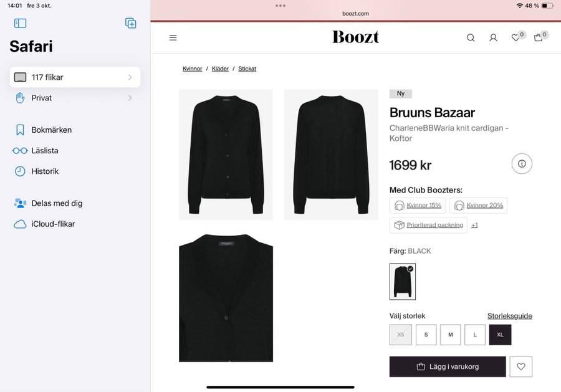Show more Club Boozters benefits +1
This screenshot has height=392, width=561.
[474, 225]
